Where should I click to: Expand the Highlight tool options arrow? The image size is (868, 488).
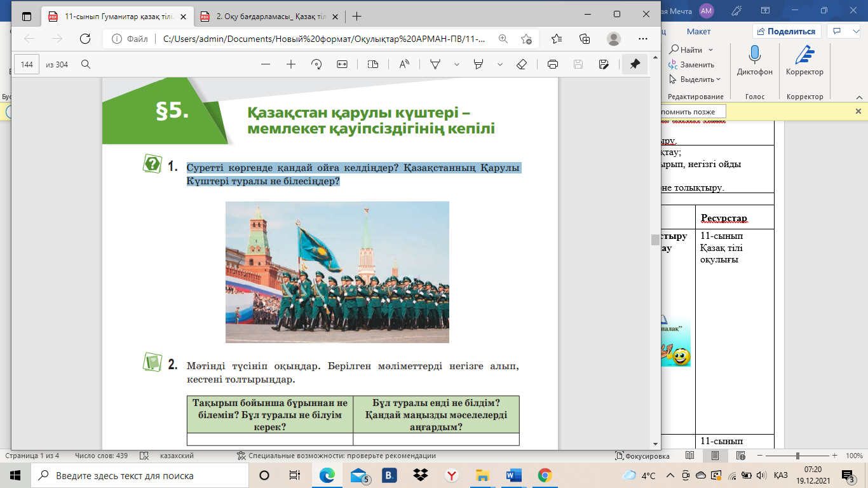point(500,64)
